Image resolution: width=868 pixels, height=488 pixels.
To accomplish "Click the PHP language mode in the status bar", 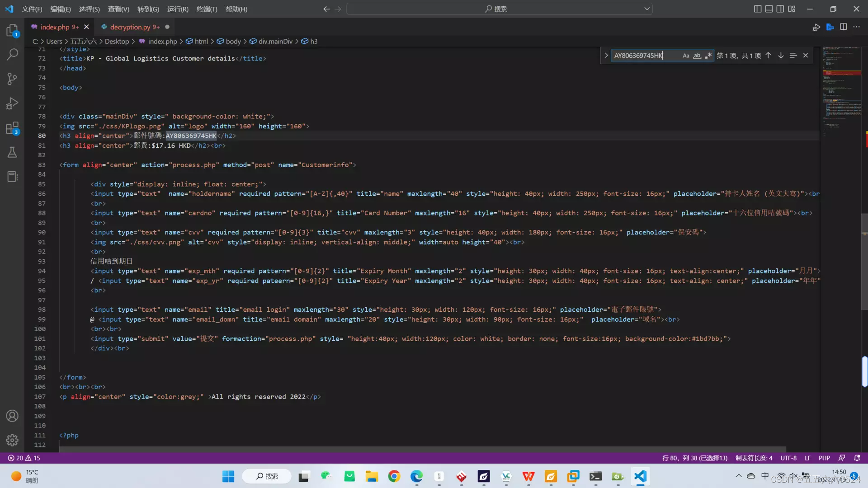I will point(824,458).
